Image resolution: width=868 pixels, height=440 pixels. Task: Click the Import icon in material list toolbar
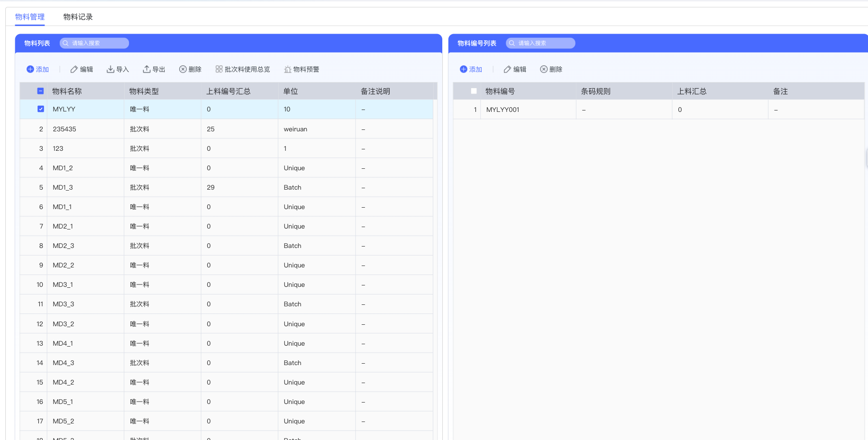click(110, 69)
